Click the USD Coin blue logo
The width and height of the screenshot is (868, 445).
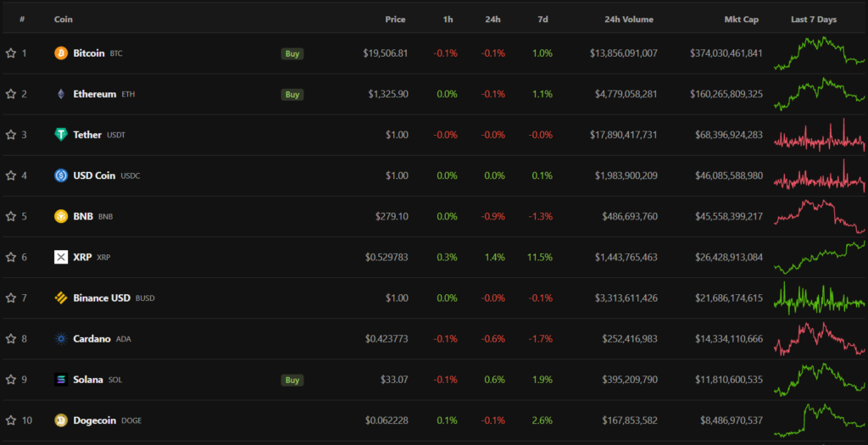61,175
